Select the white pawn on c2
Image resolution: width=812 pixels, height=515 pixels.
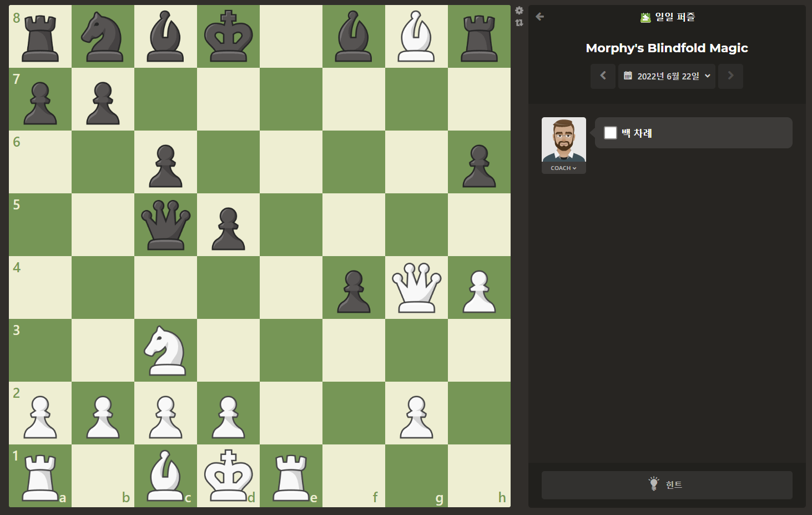click(165, 413)
